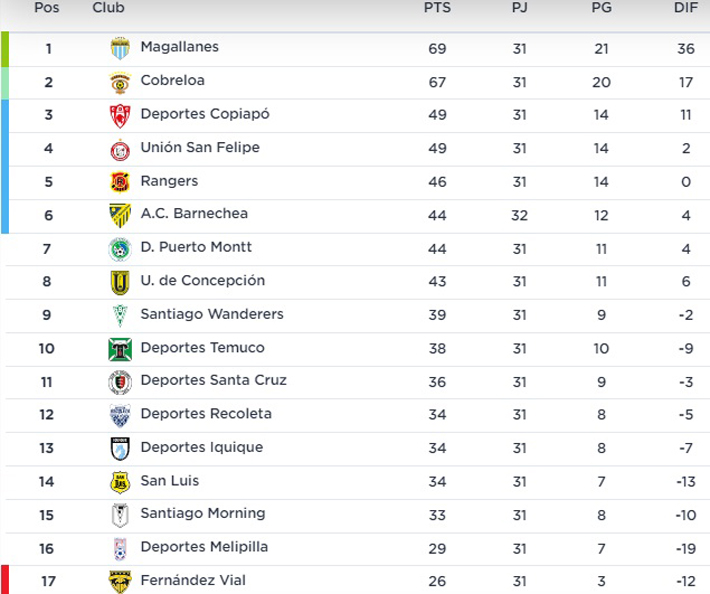
Task: Click the red relegation marker for position 17
Action: (4, 580)
